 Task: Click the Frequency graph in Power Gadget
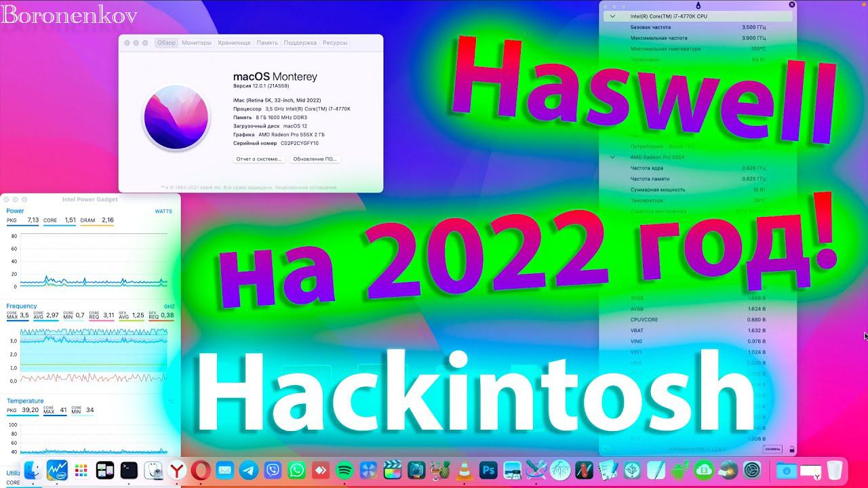click(94, 354)
